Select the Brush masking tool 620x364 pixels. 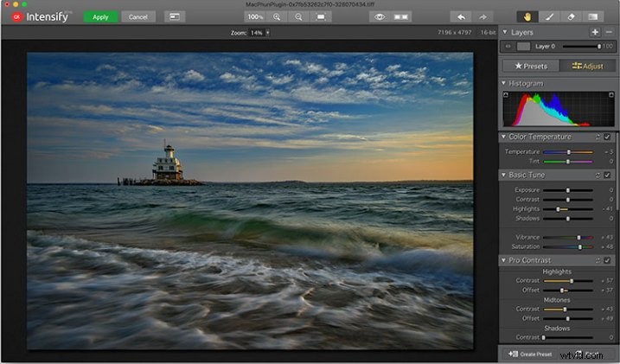pos(549,17)
